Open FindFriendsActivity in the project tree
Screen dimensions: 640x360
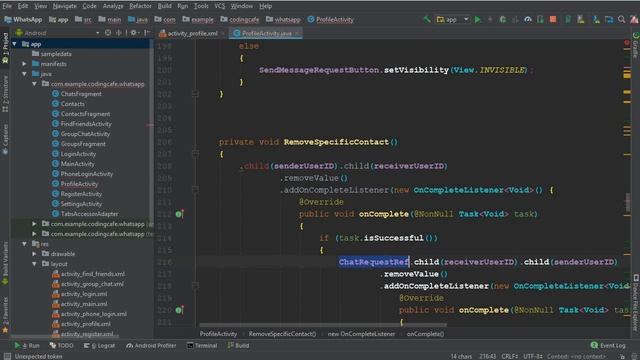[86, 124]
